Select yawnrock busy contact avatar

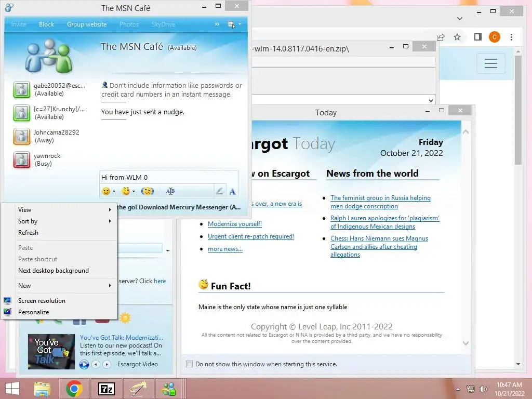22,160
